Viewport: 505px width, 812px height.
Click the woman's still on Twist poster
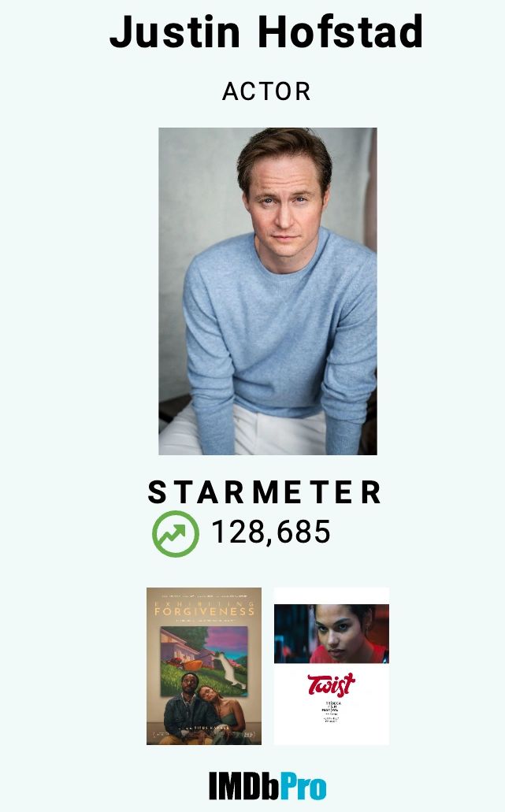331,633
